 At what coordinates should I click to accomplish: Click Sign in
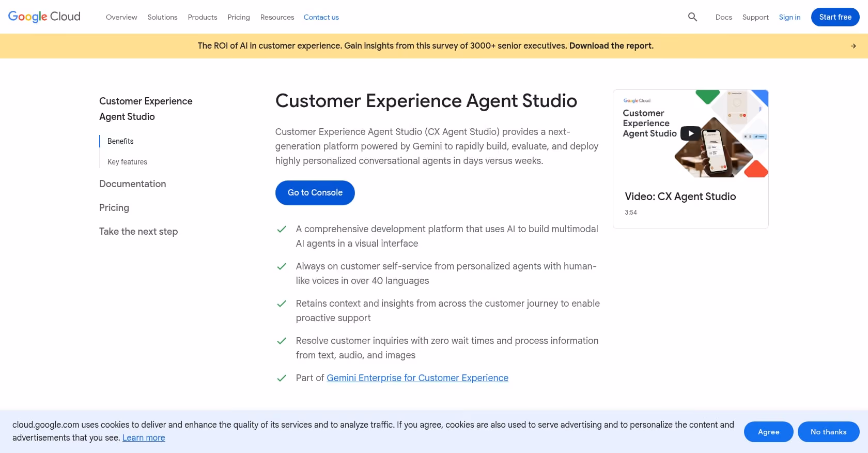point(789,17)
